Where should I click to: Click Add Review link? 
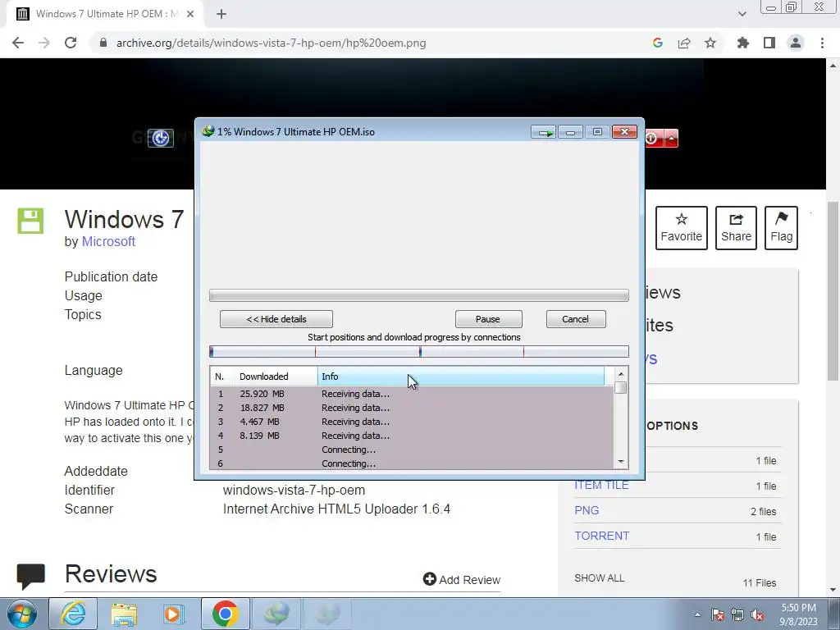462,580
